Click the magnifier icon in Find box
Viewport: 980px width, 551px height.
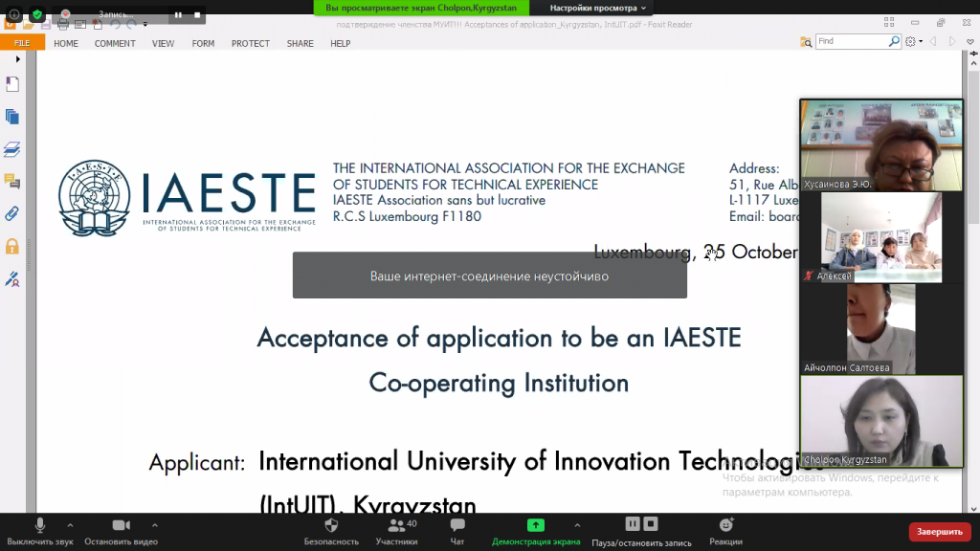click(x=895, y=41)
